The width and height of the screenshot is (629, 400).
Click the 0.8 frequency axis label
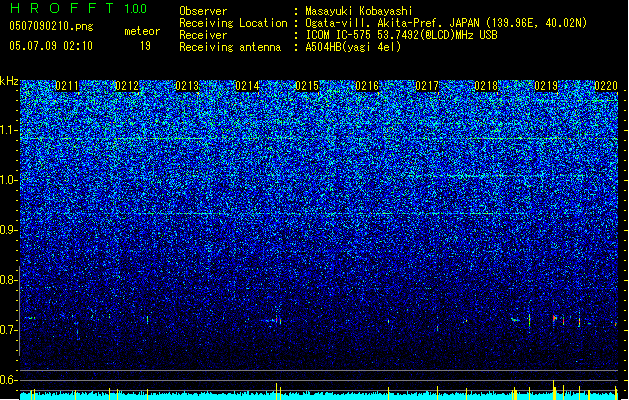coord(9,280)
